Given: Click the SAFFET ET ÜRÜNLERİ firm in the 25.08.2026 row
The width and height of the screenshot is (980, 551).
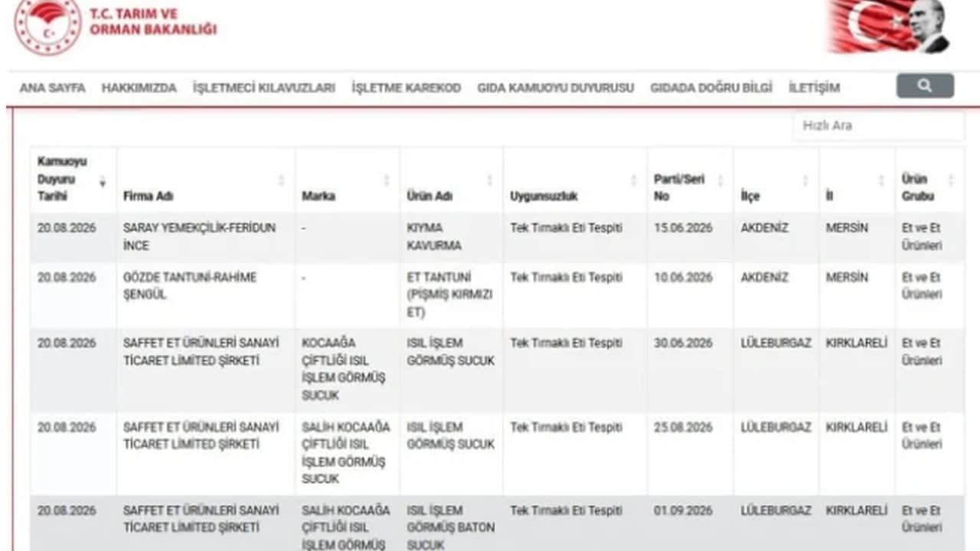Looking at the screenshot, I should [x=201, y=435].
